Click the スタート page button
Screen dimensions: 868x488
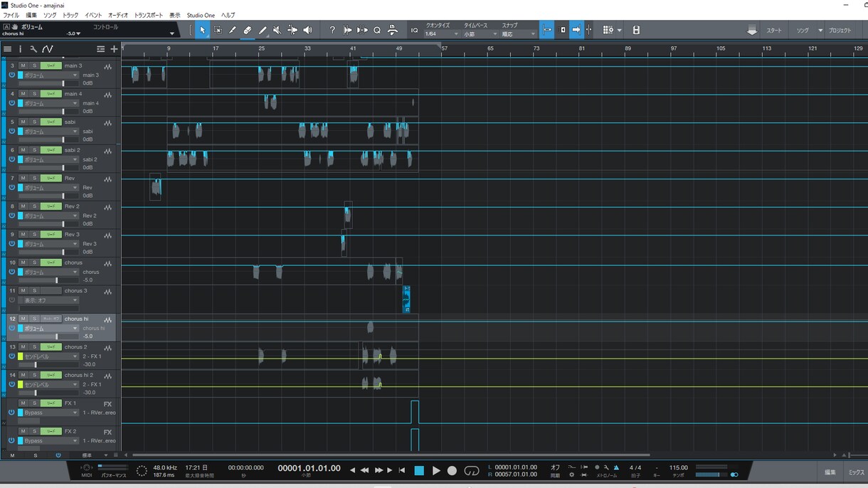point(774,31)
